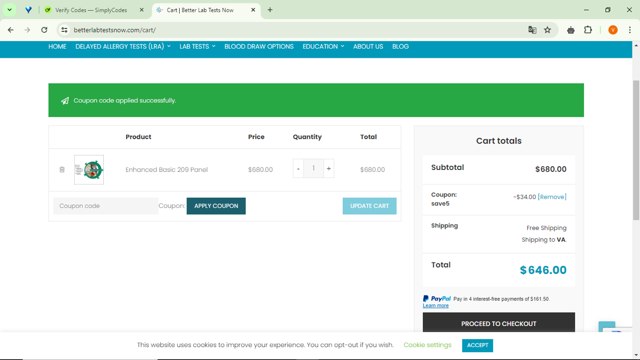This screenshot has width=640, height=360.
Task: Bookmark this page with the star icon
Action: tap(547, 30)
